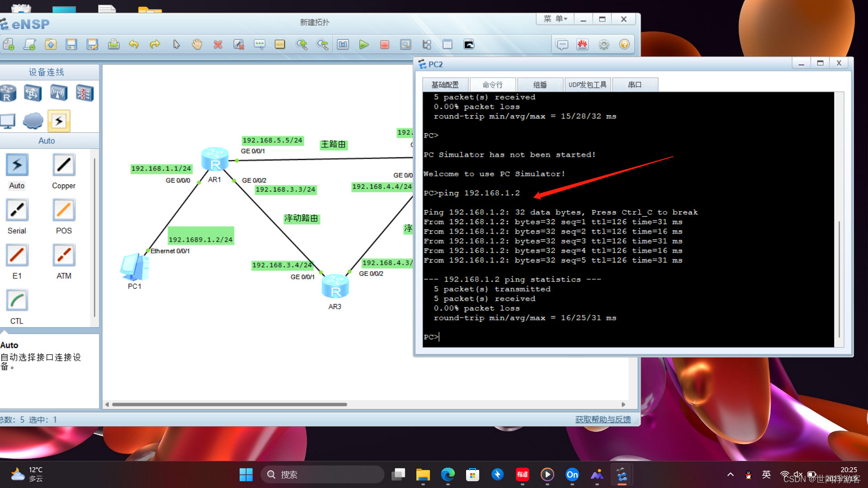Start all devices with green play button

coord(364,44)
